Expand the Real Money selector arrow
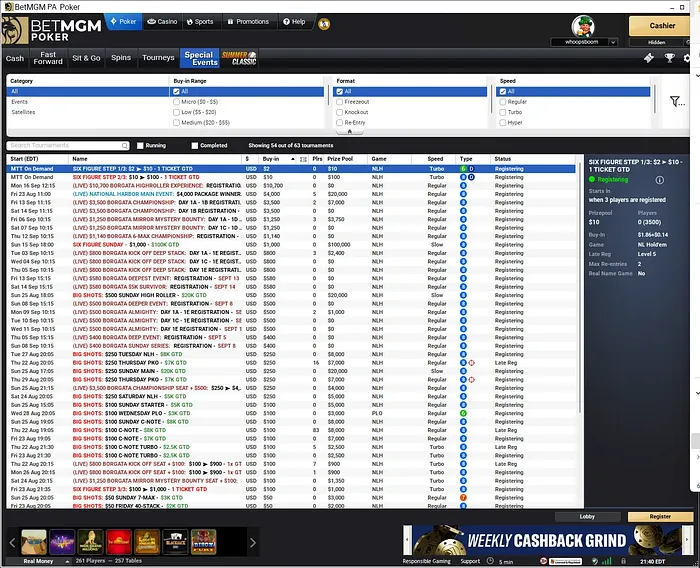This screenshot has width=700, height=568. (x=67, y=561)
